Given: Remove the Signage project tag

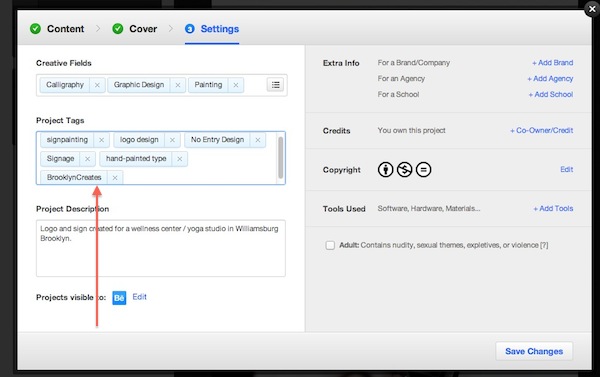Looking at the screenshot, I should pyautogui.click(x=88, y=159).
